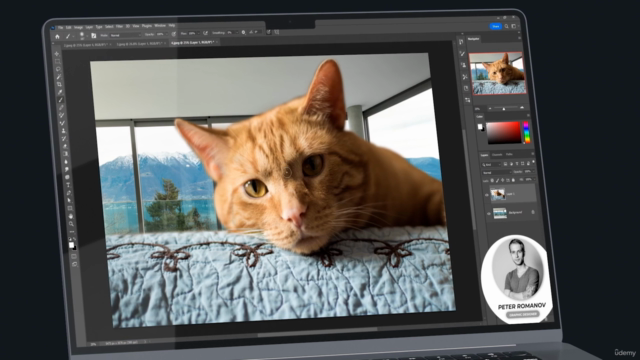Screen dimensions: 640x360
Task: Hide Layer 1 with its eye icon
Action: pos(487,195)
